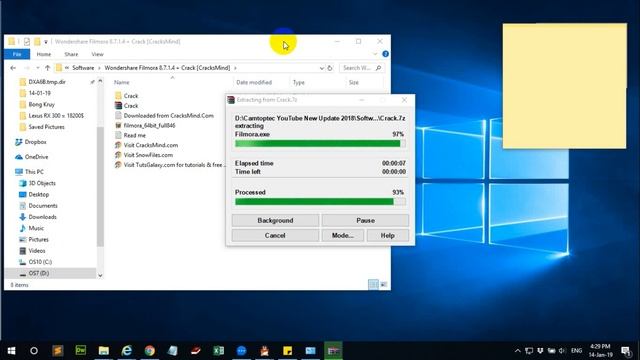640x360 pixels.
Task: Open the volume control in the tray
Action: [x=562, y=351]
